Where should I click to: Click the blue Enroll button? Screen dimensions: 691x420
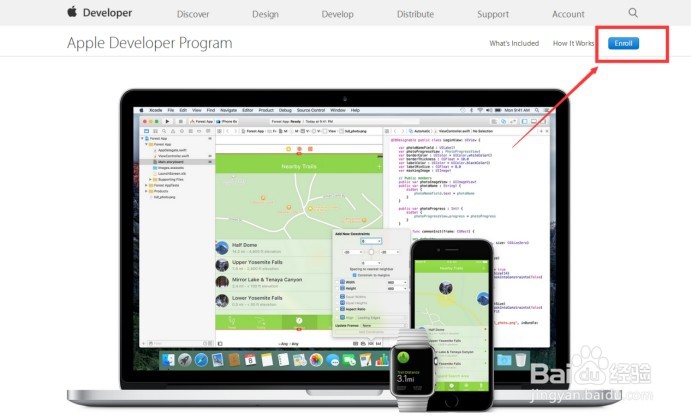pos(623,43)
